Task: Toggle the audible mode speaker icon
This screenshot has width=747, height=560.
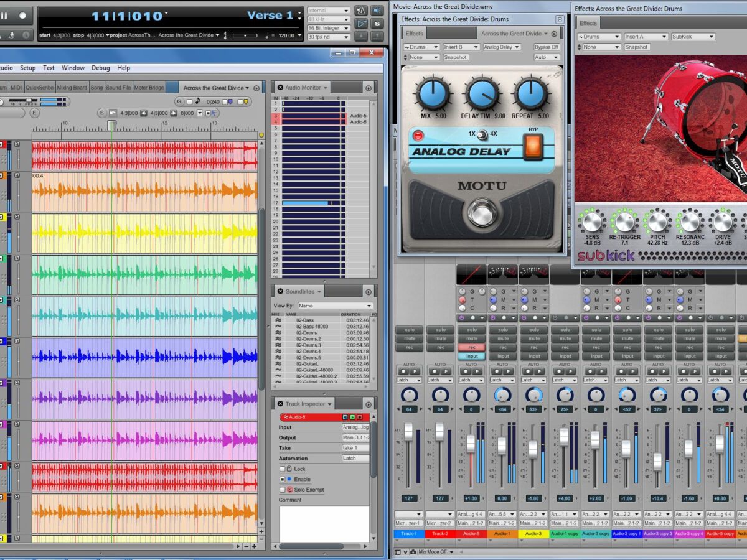Action: [x=377, y=11]
